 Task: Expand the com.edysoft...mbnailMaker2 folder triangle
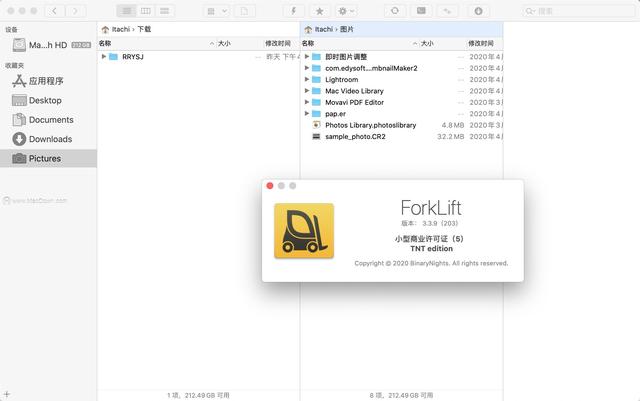click(307, 68)
